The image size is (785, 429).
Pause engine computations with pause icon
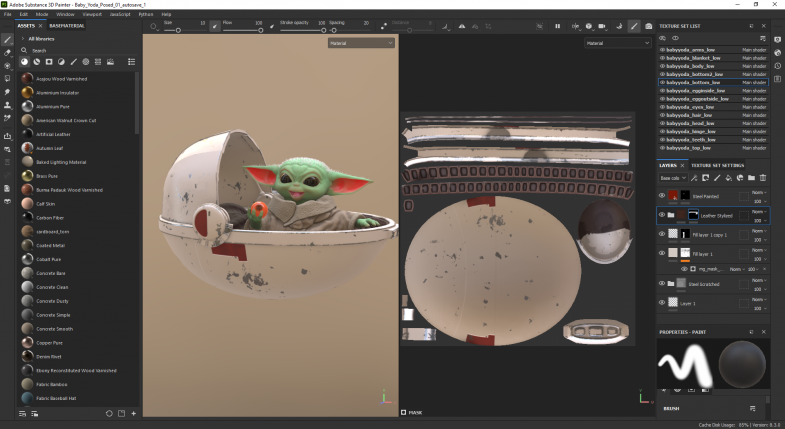(557, 26)
